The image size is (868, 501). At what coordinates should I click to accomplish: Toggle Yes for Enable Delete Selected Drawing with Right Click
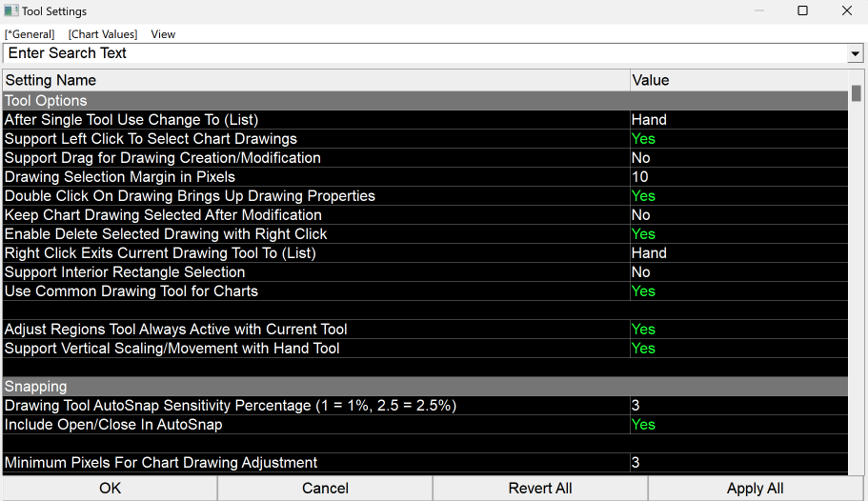[x=643, y=234]
